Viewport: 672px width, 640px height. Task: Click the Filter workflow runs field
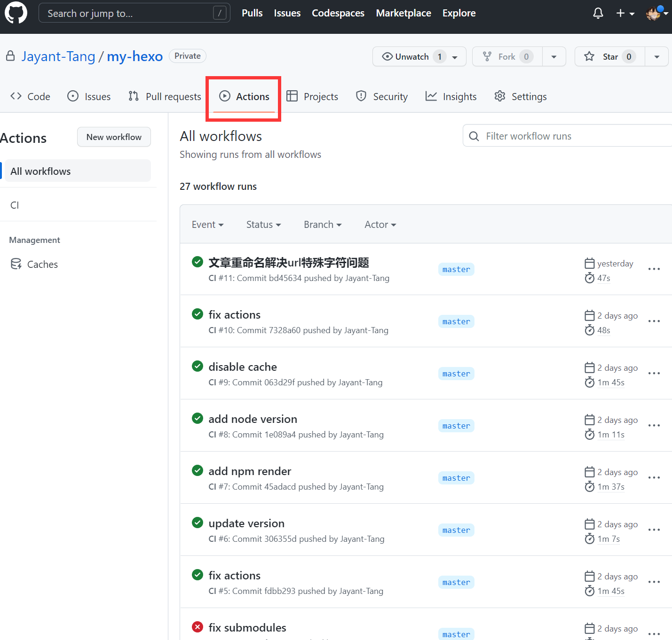tap(567, 136)
